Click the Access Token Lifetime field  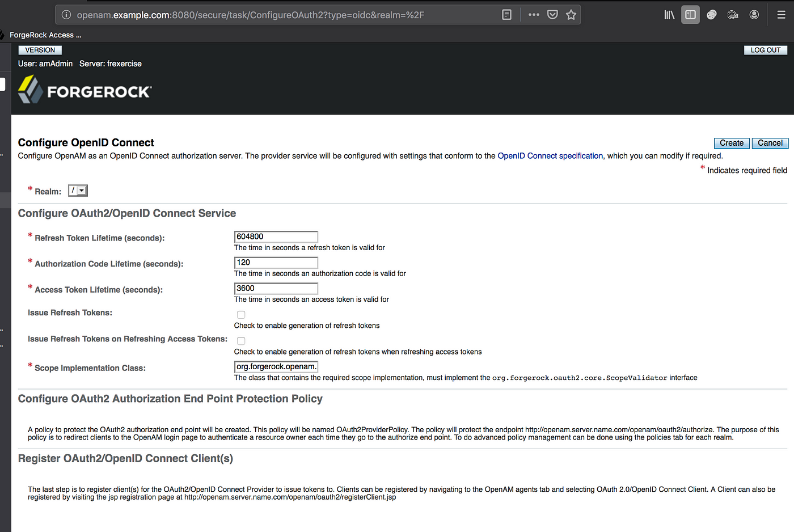point(276,289)
